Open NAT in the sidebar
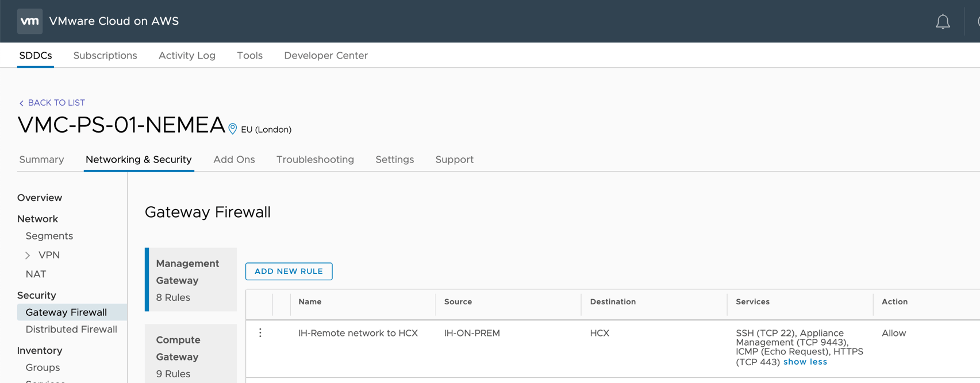 coord(36,274)
